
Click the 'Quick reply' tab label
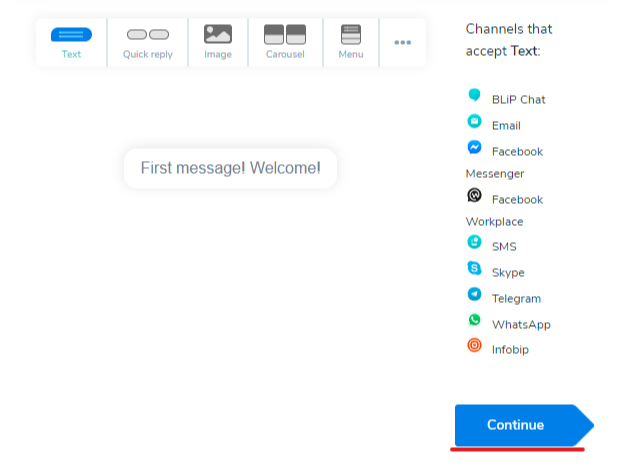(148, 55)
